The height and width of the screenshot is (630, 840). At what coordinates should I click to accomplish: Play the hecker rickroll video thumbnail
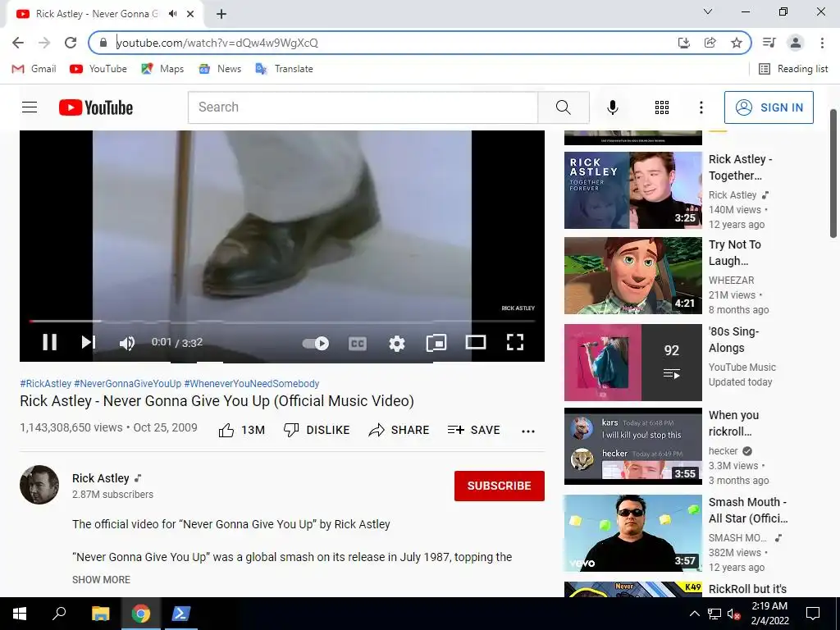coord(632,446)
